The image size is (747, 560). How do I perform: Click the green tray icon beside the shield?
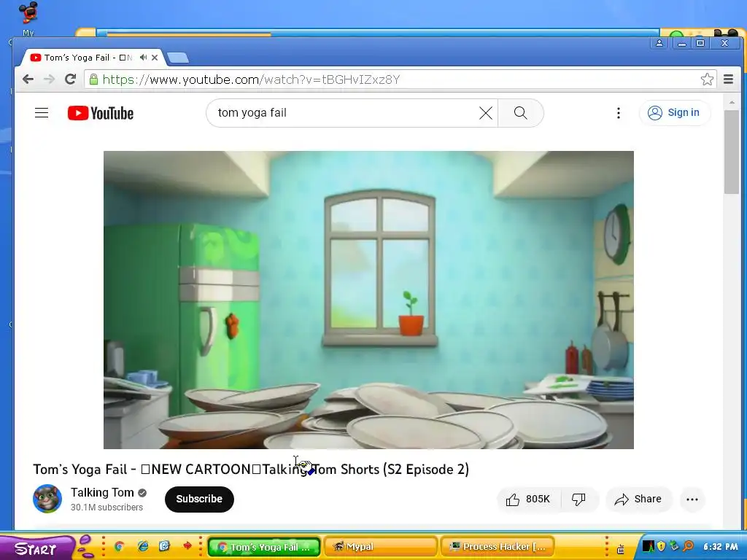(x=674, y=546)
